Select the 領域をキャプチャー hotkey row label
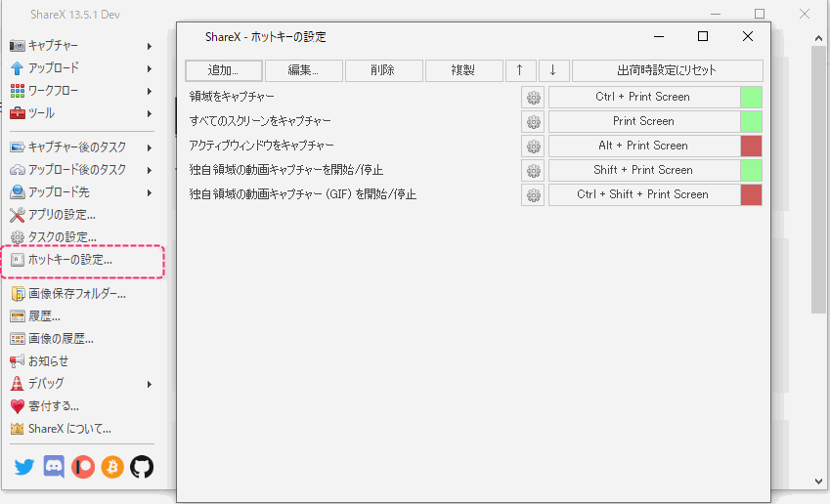Image resolution: width=830 pixels, height=504 pixels. [232, 97]
